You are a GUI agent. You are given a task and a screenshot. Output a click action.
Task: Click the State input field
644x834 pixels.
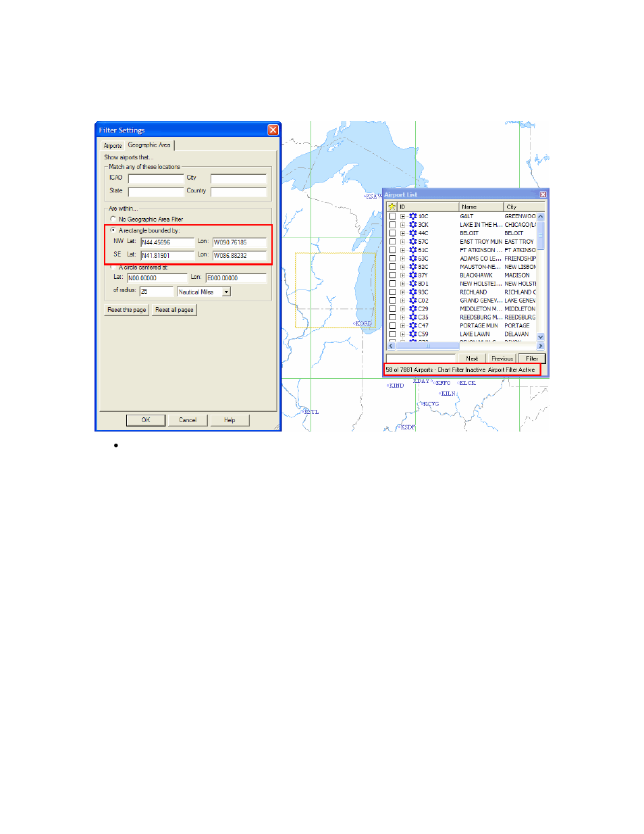click(156, 192)
